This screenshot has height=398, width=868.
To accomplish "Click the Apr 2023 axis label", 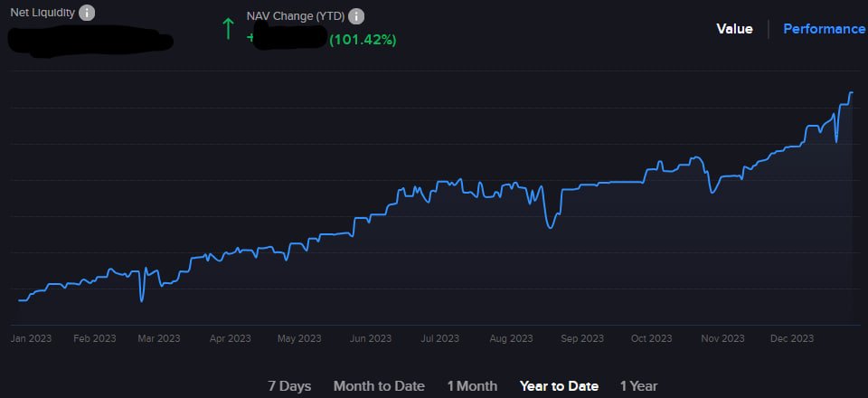I will click(231, 338).
